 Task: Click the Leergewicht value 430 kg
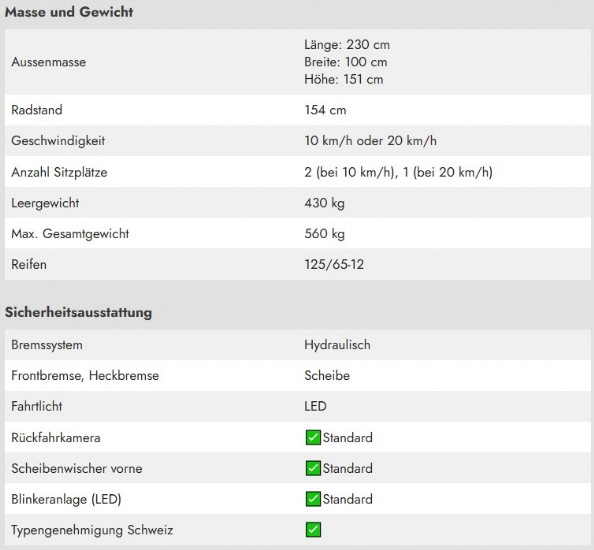tap(325, 203)
